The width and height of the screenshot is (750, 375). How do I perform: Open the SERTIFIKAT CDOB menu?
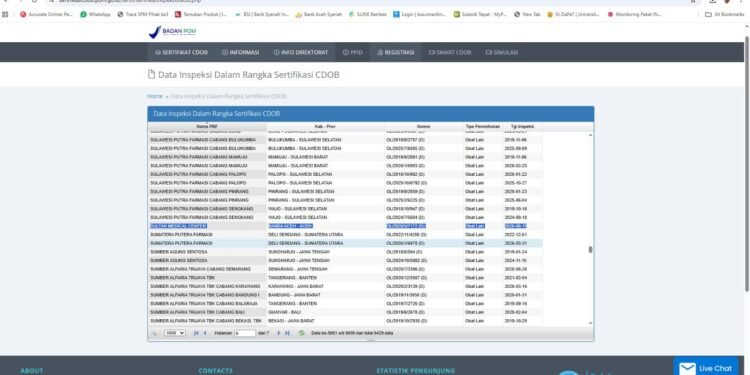[x=181, y=52]
